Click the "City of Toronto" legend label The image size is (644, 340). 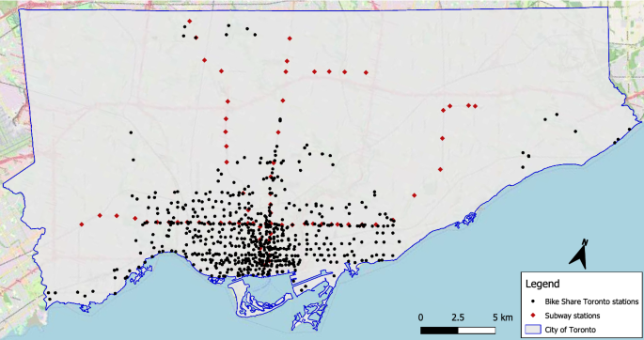point(570,330)
